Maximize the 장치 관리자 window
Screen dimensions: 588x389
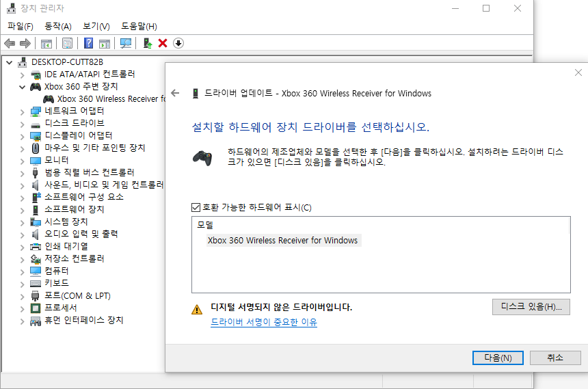tap(486, 8)
